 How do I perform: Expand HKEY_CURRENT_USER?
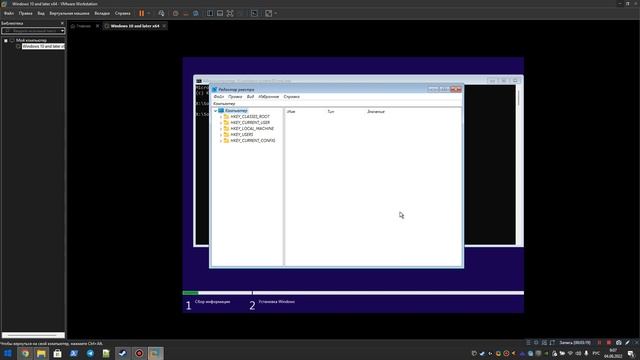click(221, 122)
